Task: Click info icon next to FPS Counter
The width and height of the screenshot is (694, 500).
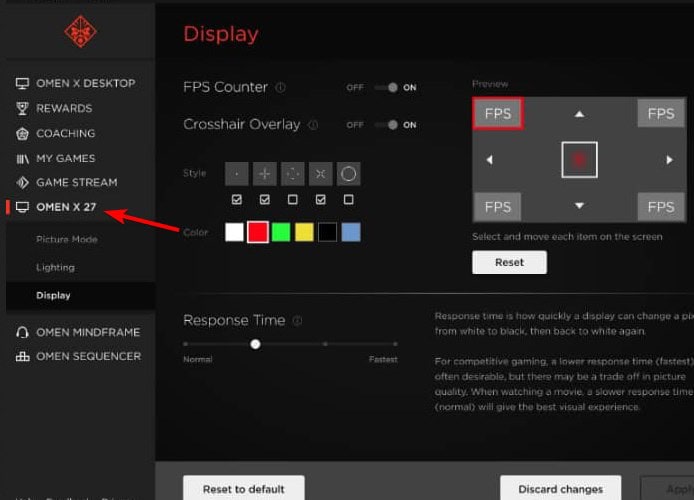Action: click(281, 88)
